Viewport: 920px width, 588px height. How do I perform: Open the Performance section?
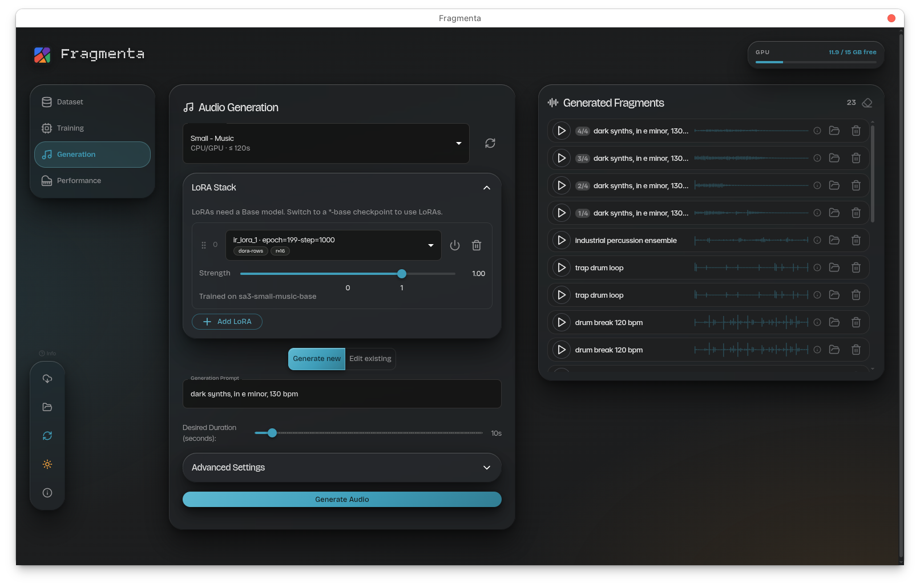pyautogui.click(x=92, y=181)
